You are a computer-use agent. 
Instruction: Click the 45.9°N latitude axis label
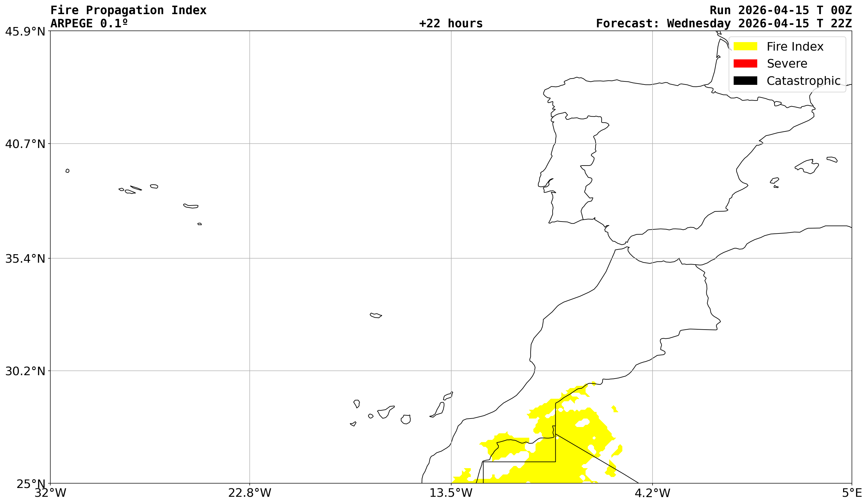pos(25,32)
